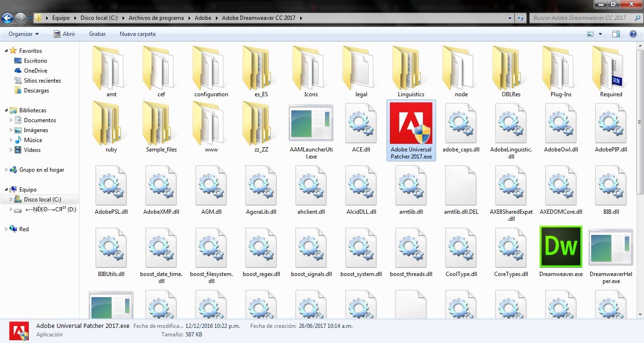This screenshot has width=644, height=343.
Task: Click the Tamaño 587 KB detail
Action: click(182, 335)
